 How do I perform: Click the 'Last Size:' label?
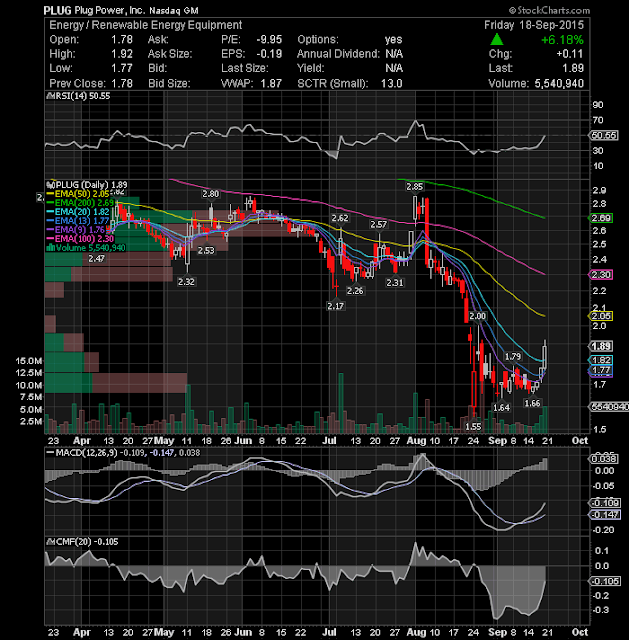click(245, 68)
